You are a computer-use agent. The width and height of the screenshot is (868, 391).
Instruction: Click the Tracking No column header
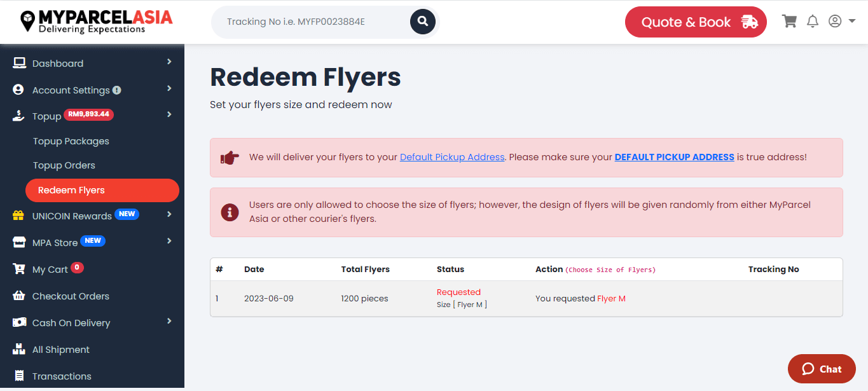773,269
